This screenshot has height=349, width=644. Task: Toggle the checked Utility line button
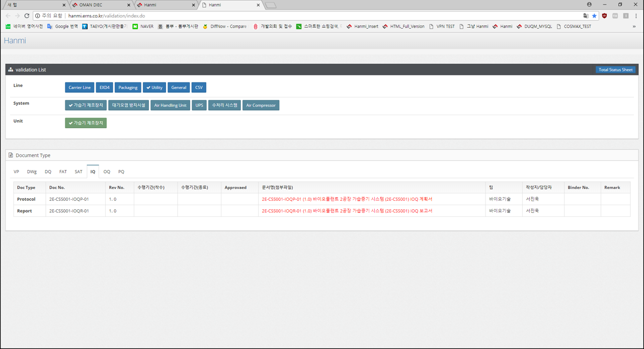154,88
